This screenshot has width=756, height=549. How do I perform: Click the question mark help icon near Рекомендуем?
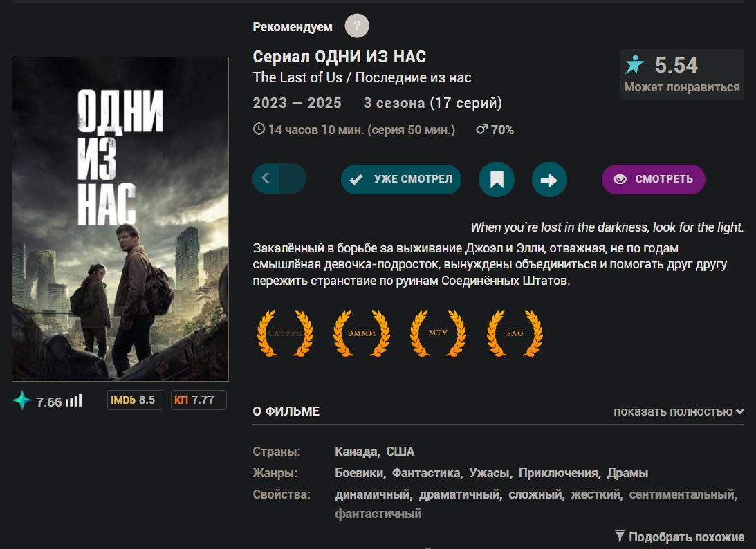tap(357, 26)
